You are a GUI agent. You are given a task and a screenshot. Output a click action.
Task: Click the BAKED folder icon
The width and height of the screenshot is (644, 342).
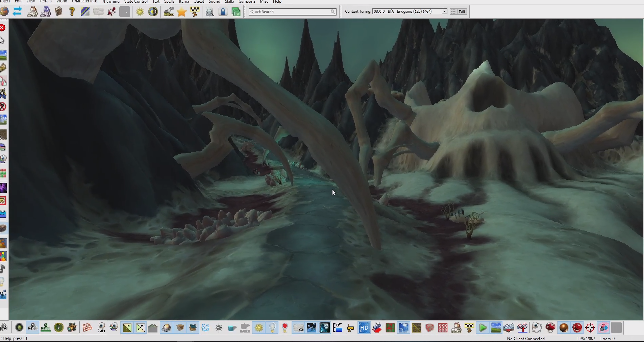245,328
